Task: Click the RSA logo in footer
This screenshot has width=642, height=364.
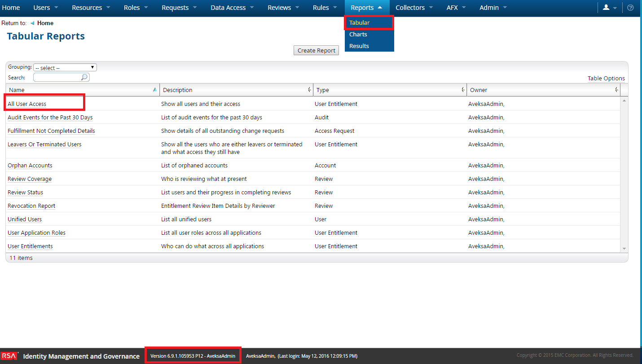Action: [9, 356]
